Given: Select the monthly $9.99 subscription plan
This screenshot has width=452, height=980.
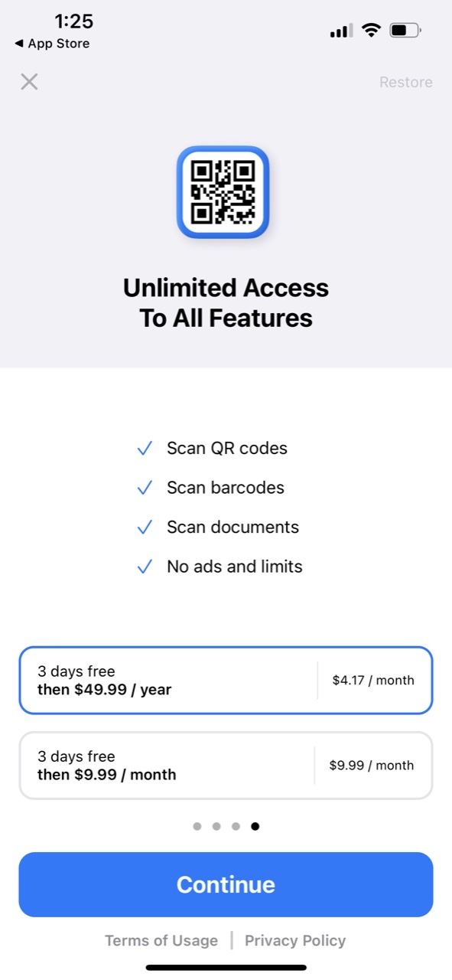Looking at the screenshot, I should point(226,765).
